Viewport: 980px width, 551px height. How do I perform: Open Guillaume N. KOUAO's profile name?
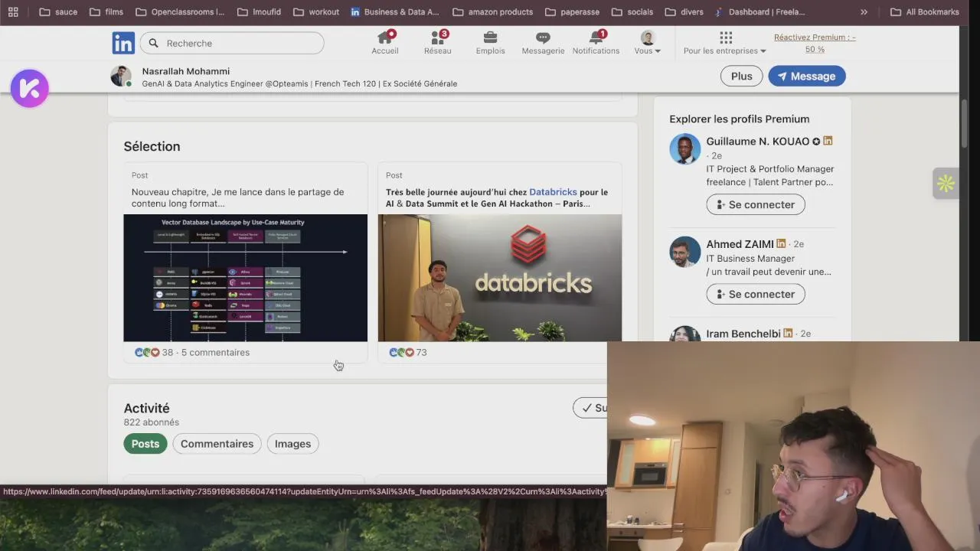[757, 142]
